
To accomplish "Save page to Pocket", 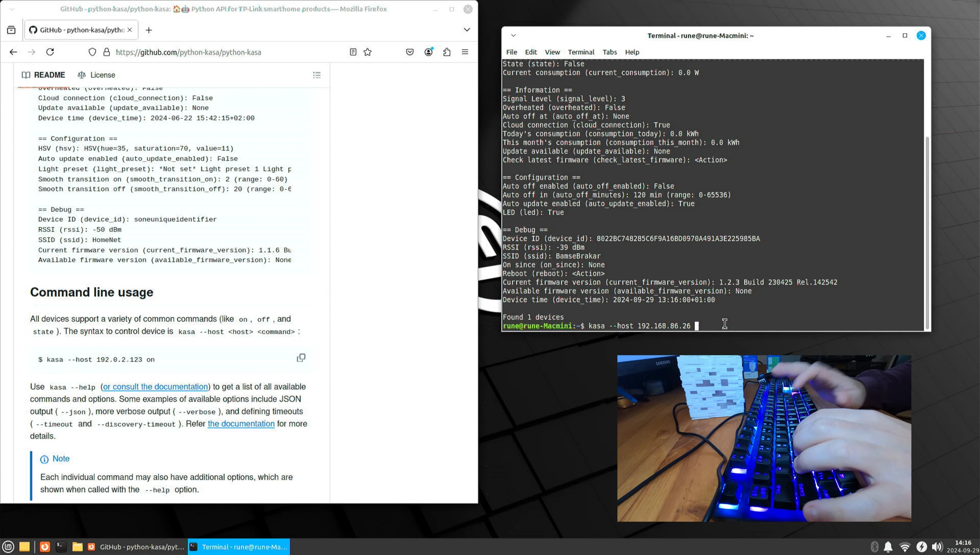I will tap(410, 52).
